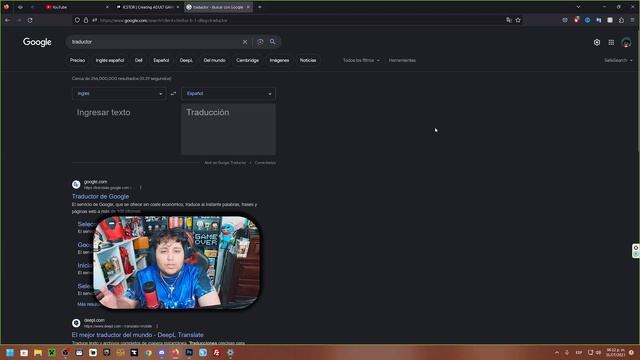Show hidden system tray icons

pyautogui.click(x=557, y=353)
